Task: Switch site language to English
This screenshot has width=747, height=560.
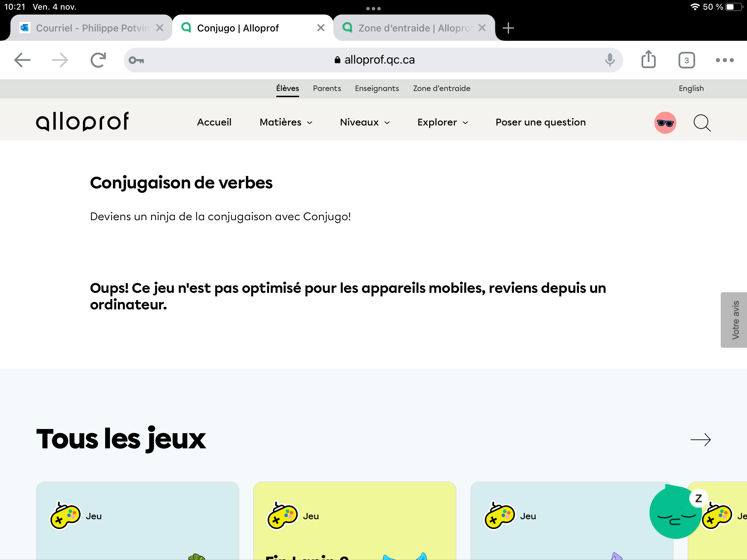Action: (x=691, y=88)
